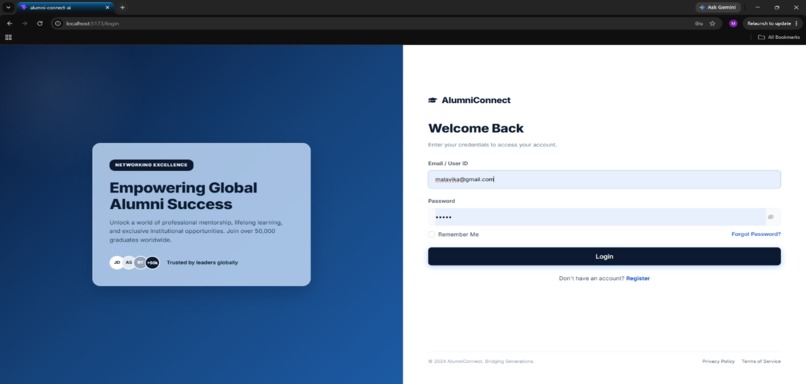Reload the page with refresh icon
806x384 pixels.
(40, 24)
